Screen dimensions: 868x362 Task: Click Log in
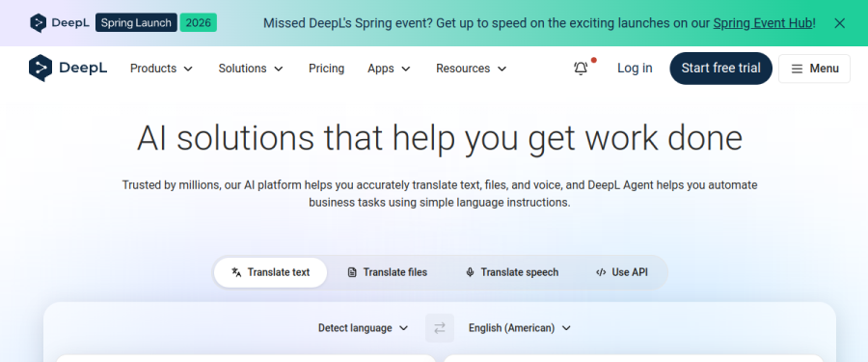pos(635,69)
